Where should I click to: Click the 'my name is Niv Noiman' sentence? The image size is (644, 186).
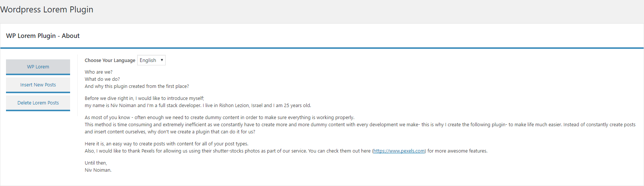(198, 106)
